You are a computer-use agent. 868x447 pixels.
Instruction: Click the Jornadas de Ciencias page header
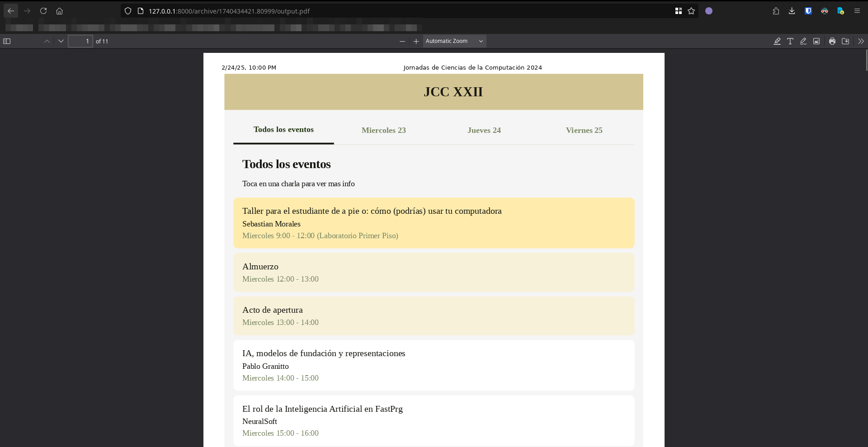[x=472, y=67]
